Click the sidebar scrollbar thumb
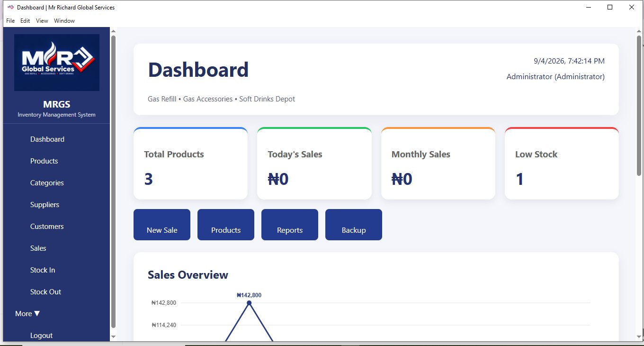Screen dimensions: 644x346 pos(113,182)
